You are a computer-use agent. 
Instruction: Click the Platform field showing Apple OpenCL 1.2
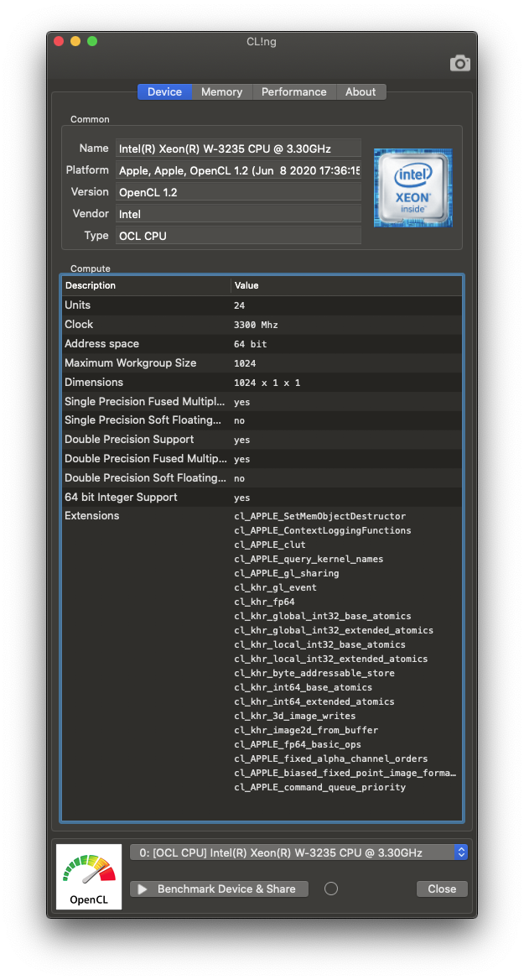[239, 170]
